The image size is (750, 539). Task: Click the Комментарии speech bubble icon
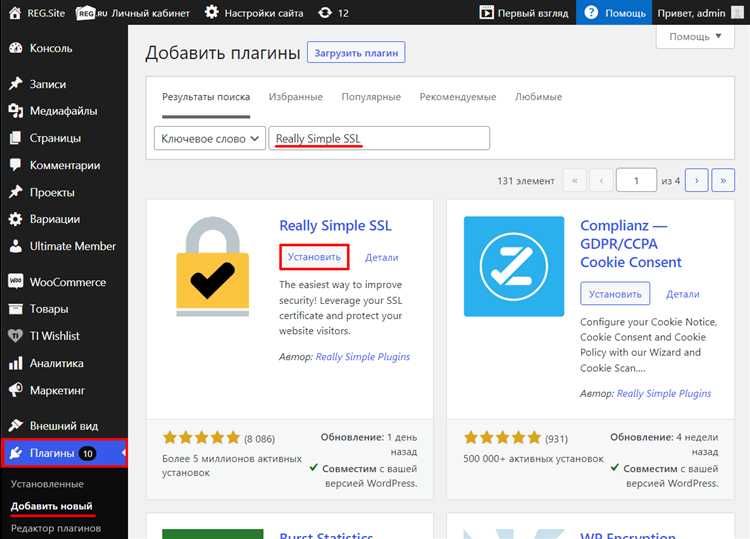(16, 165)
